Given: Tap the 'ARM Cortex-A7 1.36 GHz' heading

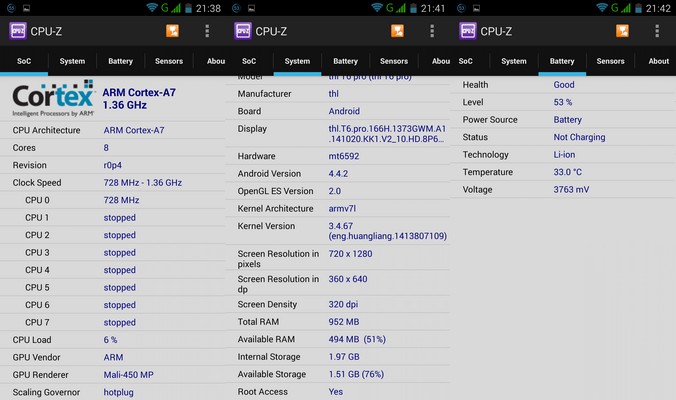Looking at the screenshot, I should click(139, 99).
